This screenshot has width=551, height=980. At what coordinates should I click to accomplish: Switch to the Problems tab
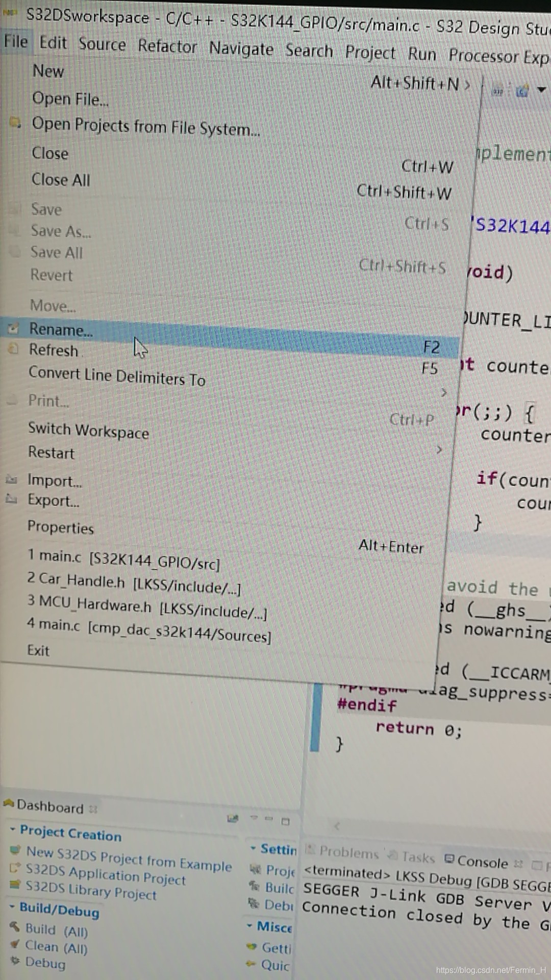[x=343, y=852]
